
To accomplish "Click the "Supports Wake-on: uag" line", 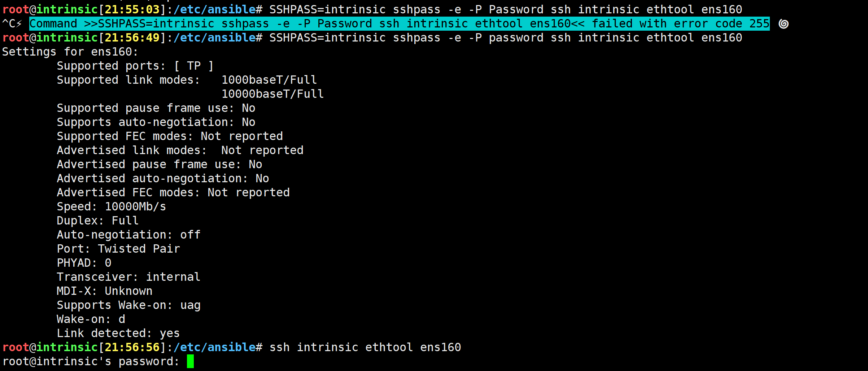I will 128,305.
